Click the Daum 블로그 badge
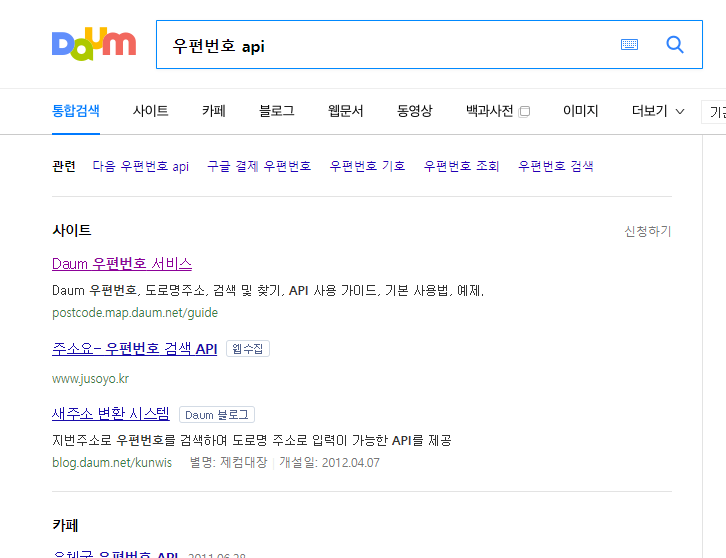Image resolution: width=726 pixels, height=558 pixels. tap(217, 415)
